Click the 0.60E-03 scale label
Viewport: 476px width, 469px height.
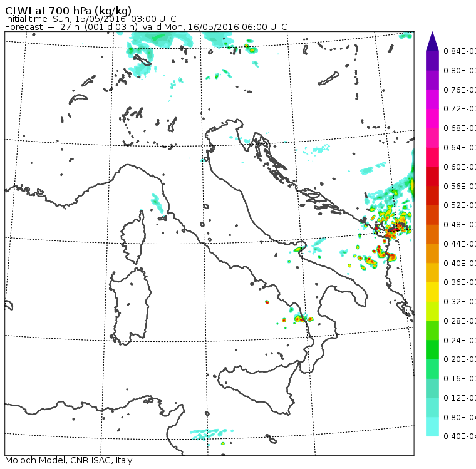[x=460, y=167]
